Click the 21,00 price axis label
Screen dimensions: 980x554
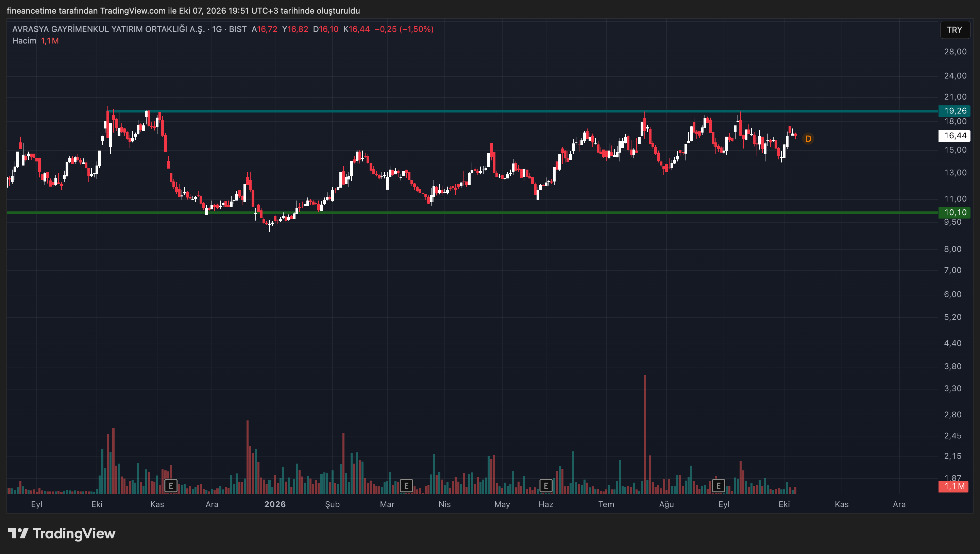955,97
